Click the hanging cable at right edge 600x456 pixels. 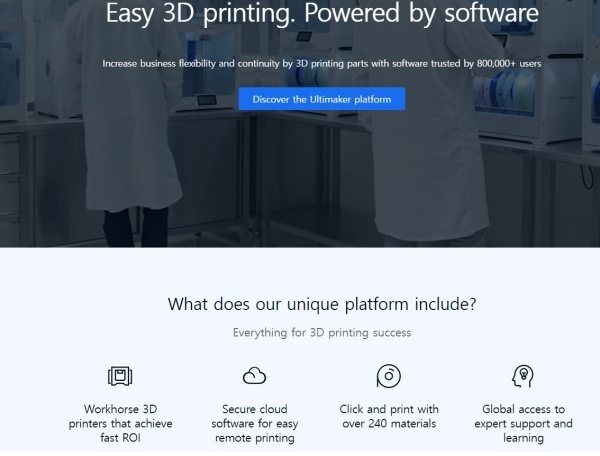point(587,177)
